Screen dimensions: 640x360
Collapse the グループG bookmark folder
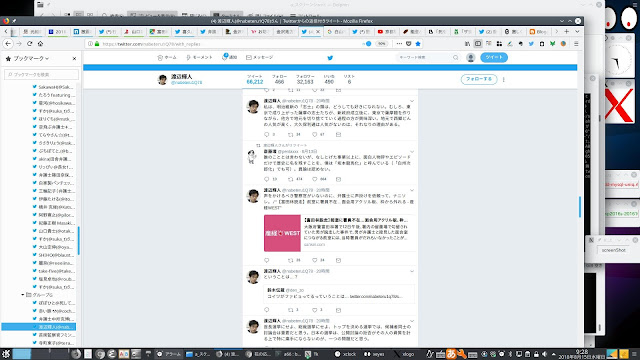click(x=23, y=295)
